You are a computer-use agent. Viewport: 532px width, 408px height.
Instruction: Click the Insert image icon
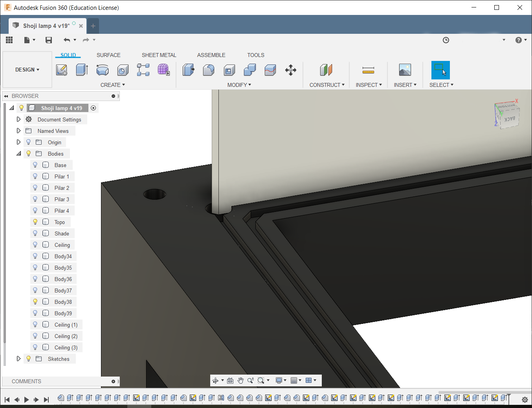(x=405, y=70)
